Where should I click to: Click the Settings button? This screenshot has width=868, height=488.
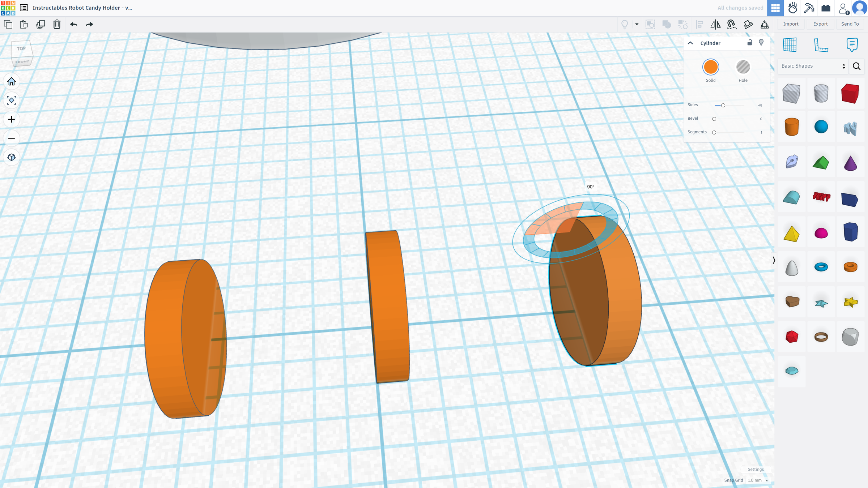click(x=756, y=469)
